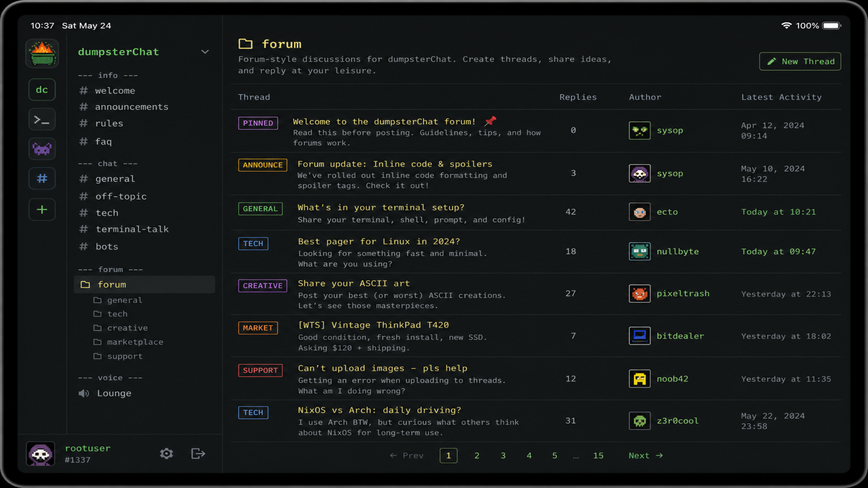Open 'Forum update: Inline code & spoilers' thread
The height and width of the screenshot is (488, 868).
click(x=395, y=164)
